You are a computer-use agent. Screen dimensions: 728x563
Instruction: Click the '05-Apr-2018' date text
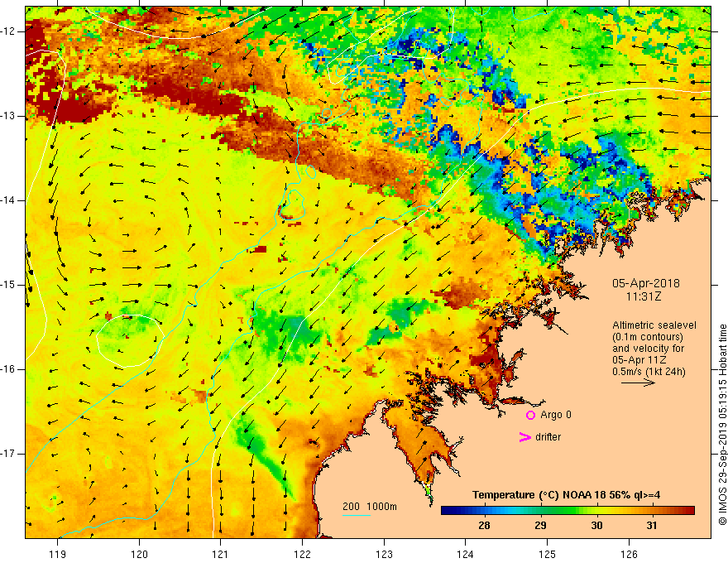[x=645, y=283]
